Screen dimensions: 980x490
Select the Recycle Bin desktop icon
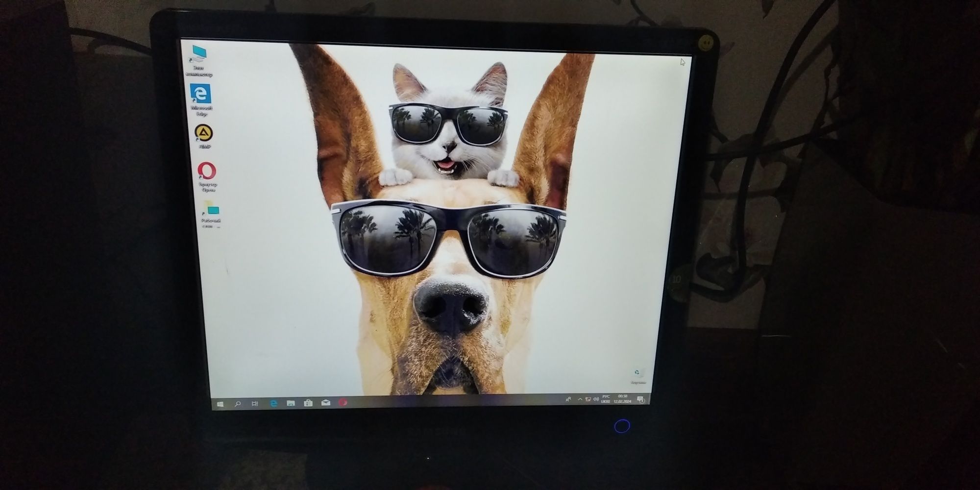(637, 376)
